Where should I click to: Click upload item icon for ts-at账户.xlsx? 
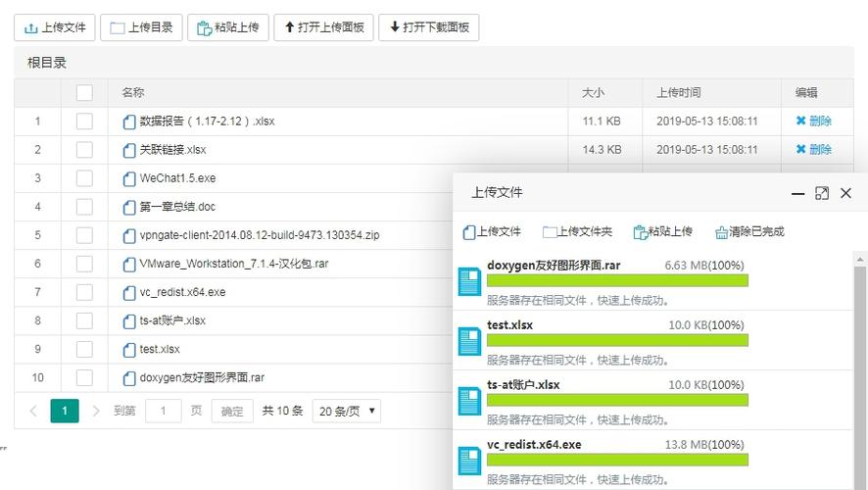click(469, 401)
